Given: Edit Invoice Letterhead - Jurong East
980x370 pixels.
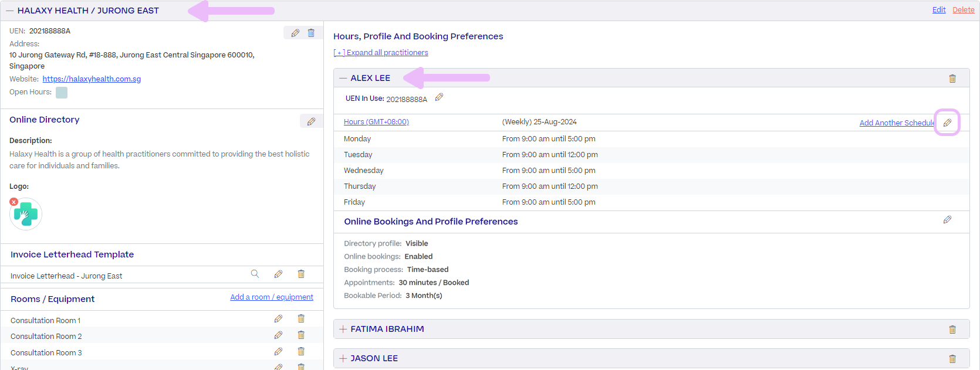Looking at the screenshot, I should click(278, 274).
